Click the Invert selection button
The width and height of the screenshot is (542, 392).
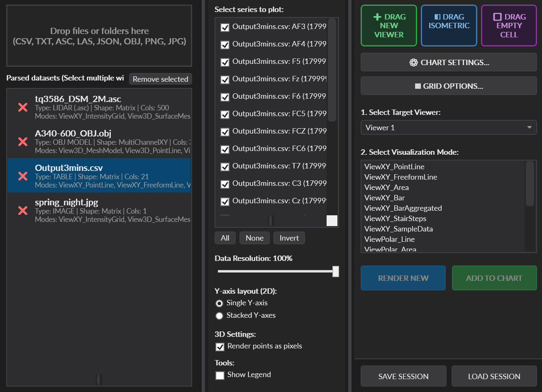(x=289, y=238)
